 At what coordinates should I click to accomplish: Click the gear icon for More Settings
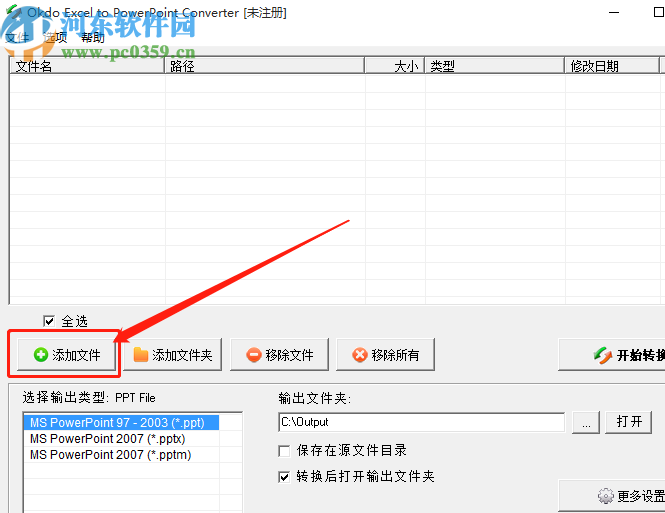click(606, 496)
